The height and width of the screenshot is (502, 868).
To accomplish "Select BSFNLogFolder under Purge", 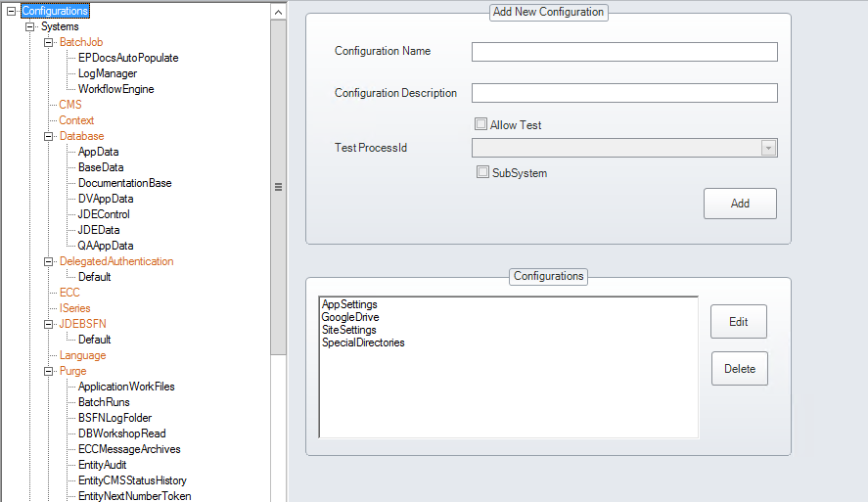I will click(114, 418).
